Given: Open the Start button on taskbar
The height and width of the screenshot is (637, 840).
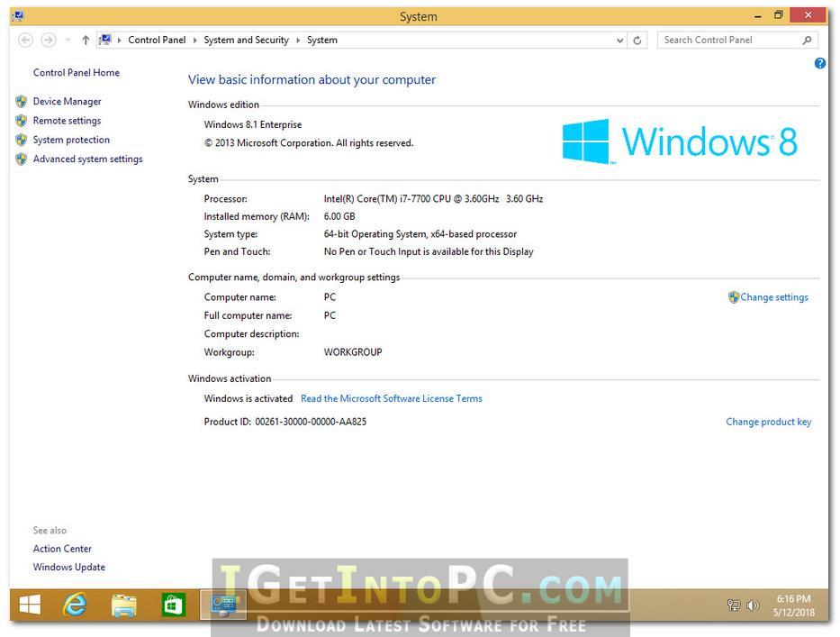Looking at the screenshot, I should pos(30,605).
